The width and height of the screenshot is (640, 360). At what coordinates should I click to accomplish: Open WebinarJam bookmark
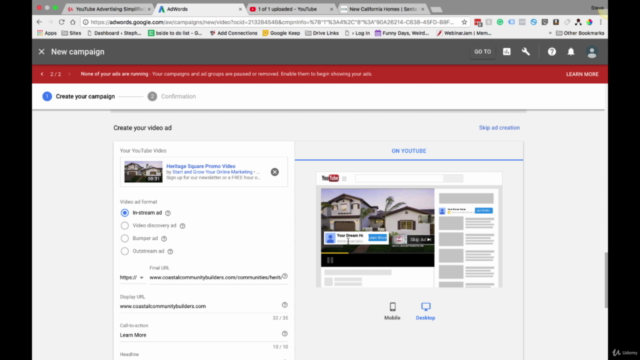point(464,33)
